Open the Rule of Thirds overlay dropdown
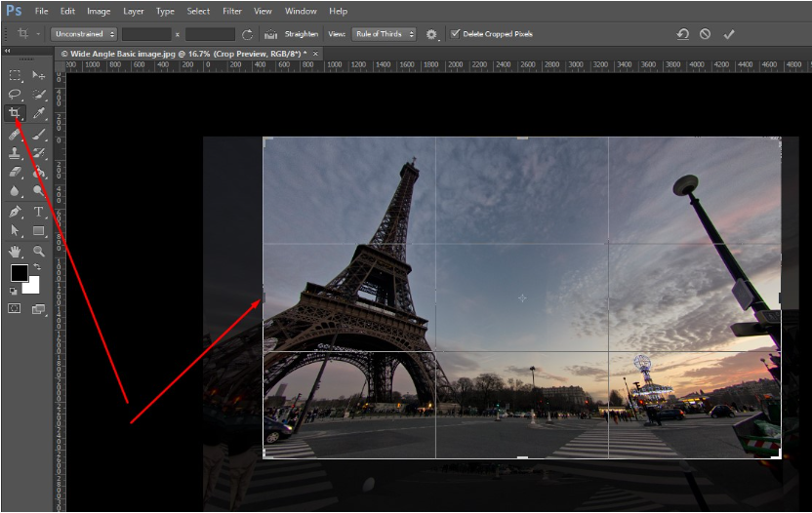Screen dimensions: 812x513 (x=384, y=34)
